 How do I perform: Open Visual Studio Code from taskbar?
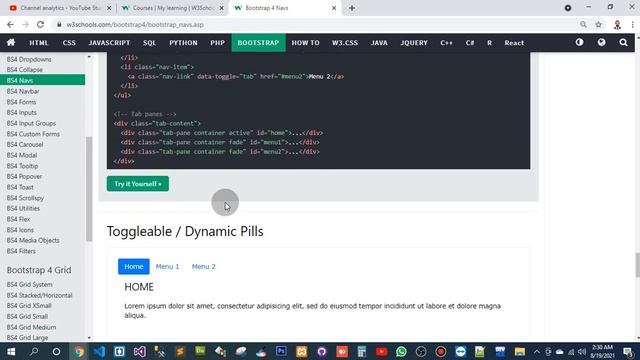tap(99, 351)
